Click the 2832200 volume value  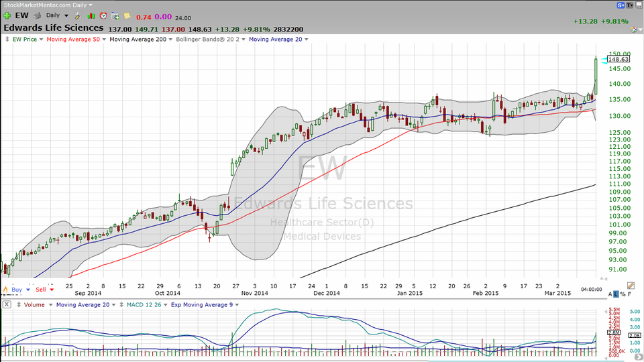pyautogui.click(x=288, y=29)
